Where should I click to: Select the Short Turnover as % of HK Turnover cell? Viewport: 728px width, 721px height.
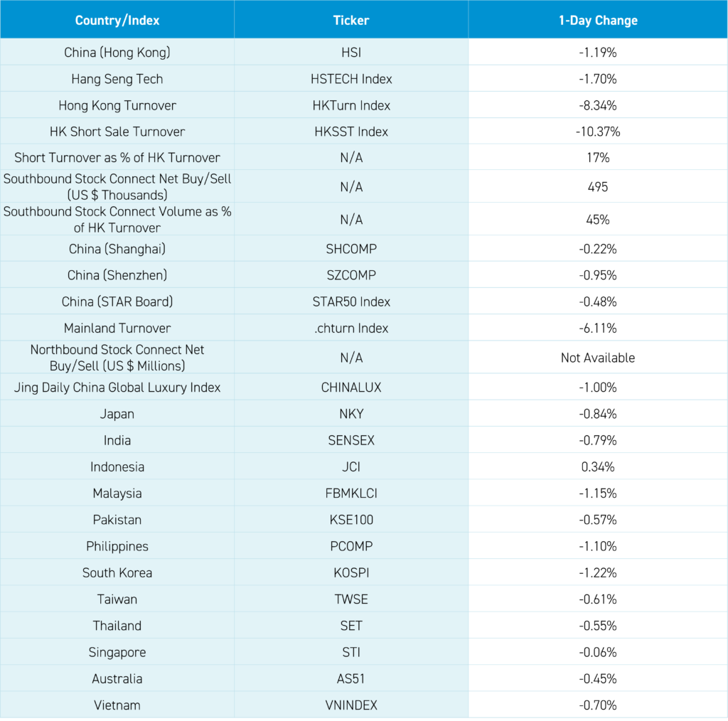click(x=117, y=158)
